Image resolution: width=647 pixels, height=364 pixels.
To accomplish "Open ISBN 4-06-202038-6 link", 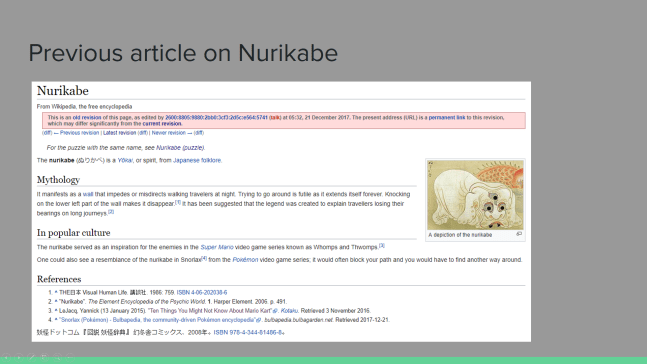I will 202,293.
